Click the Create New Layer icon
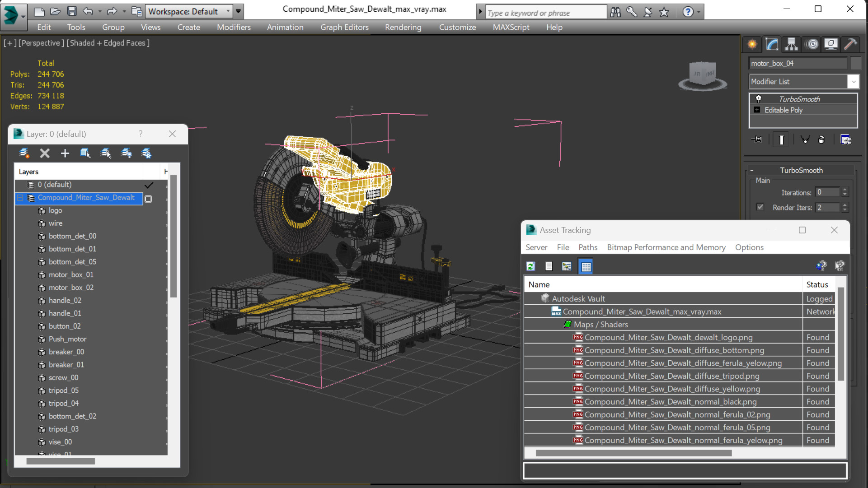Viewport: 868px width, 488px height. click(24, 153)
